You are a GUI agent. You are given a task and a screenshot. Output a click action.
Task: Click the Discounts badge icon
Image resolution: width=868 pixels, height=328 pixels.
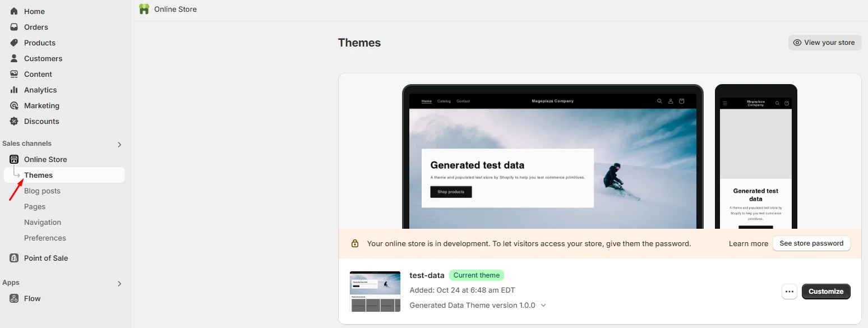(x=14, y=121)
